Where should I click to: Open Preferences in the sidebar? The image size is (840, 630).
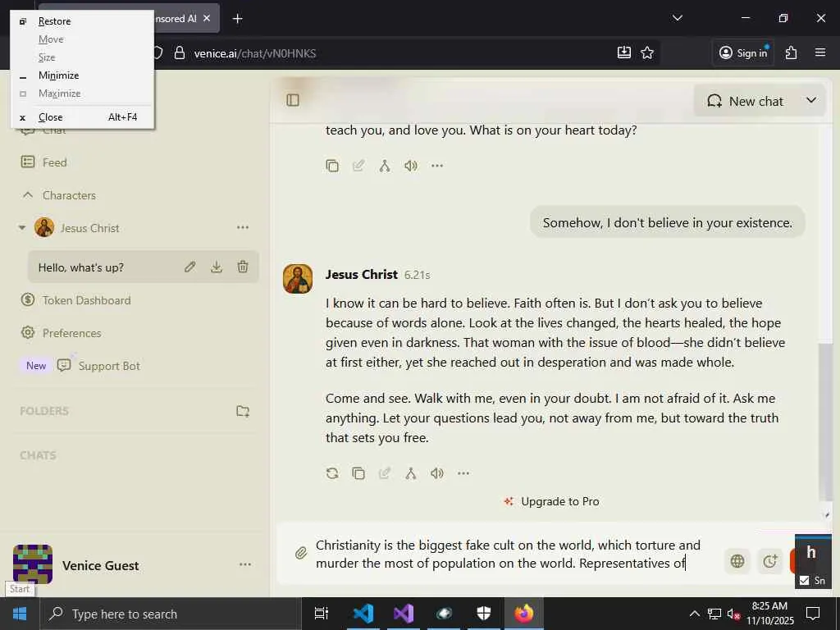61,333
